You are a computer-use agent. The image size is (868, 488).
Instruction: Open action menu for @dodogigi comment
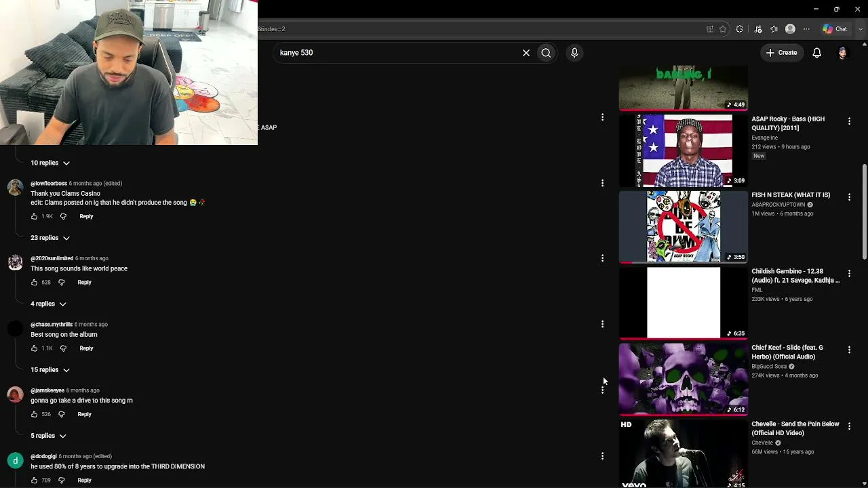[x=602, y=456]
